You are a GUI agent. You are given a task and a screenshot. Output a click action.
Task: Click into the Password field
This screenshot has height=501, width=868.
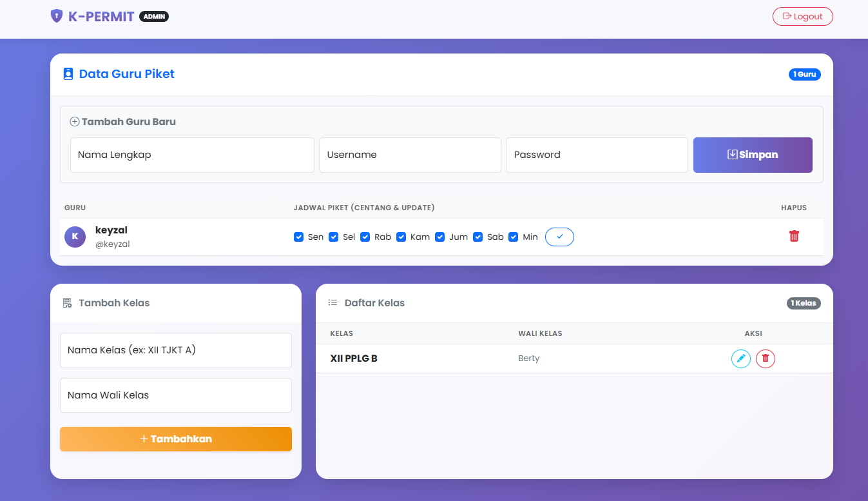(x=597, y=155)
